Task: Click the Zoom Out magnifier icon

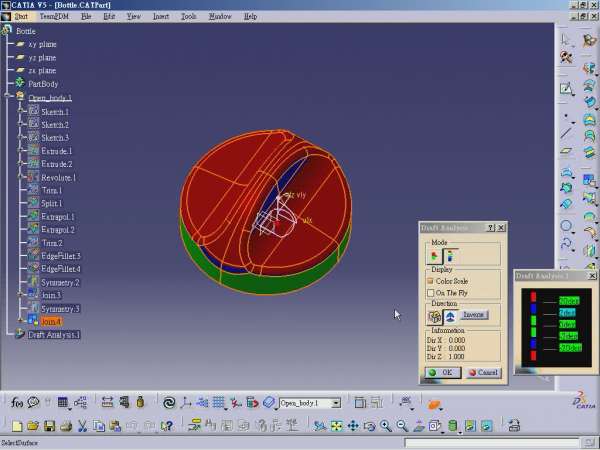Action: [x=402, y=426]
